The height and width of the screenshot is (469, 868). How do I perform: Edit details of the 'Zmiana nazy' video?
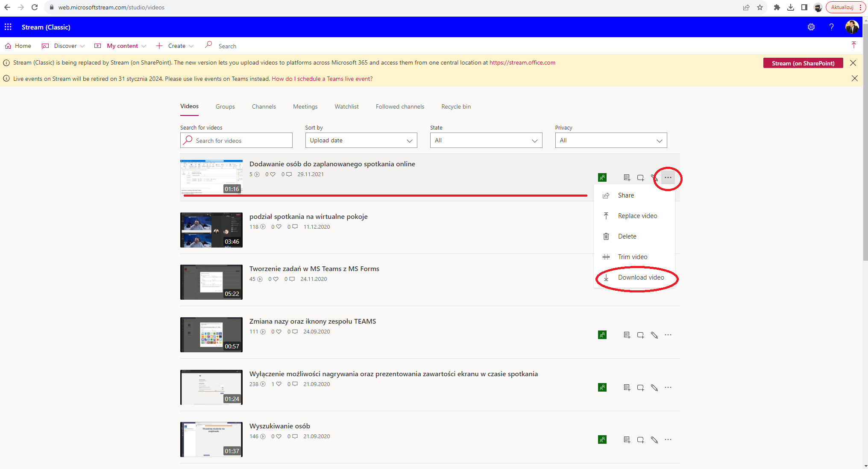tap(654, 335)
